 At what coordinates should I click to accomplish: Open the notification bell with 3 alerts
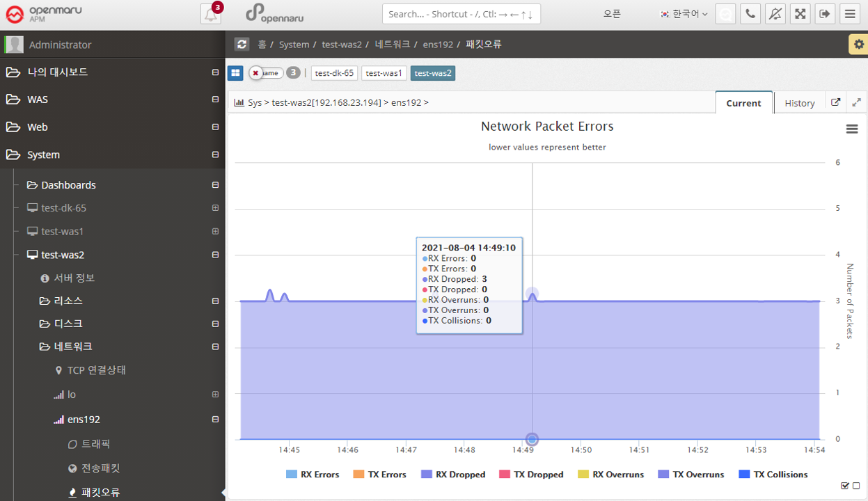(x=211, y=14)
